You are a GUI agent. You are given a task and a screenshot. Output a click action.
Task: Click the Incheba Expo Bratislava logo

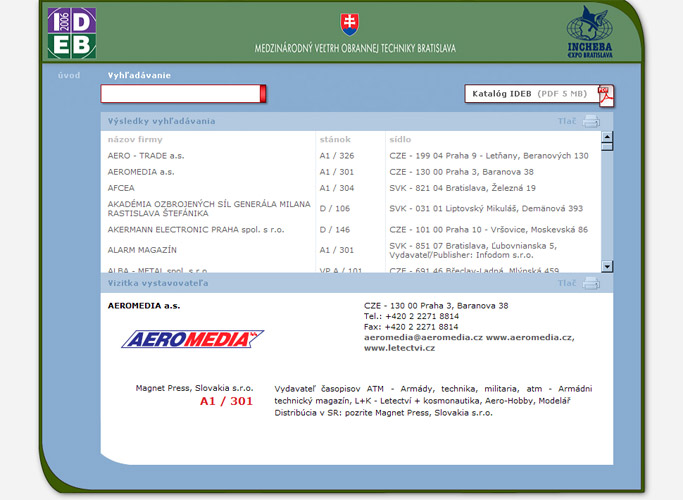[x=590, y=33]
